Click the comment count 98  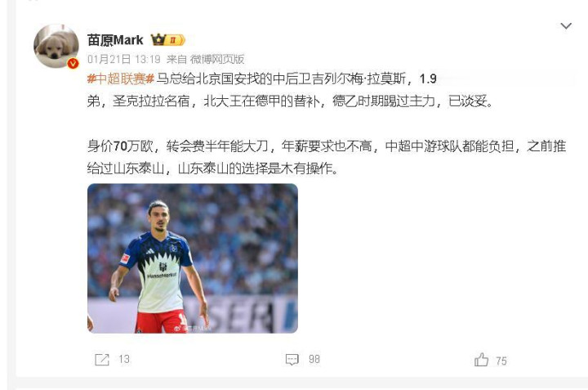pyautogui.click(x=314, y=360)
